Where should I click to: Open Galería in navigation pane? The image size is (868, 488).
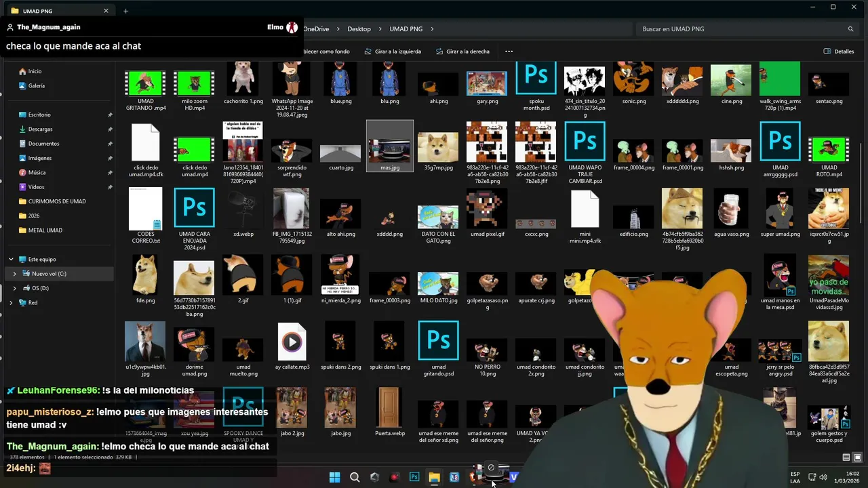pos(37,86)
